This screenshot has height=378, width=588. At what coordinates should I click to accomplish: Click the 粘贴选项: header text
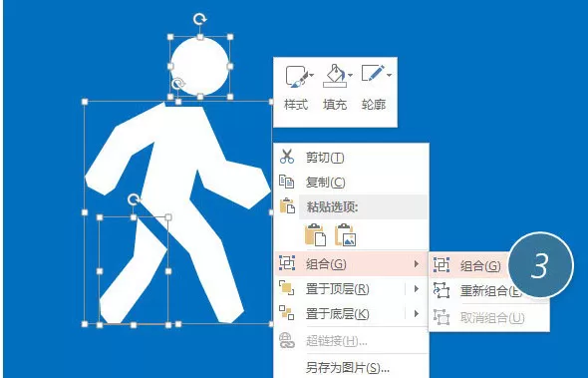tap(332, 206)
